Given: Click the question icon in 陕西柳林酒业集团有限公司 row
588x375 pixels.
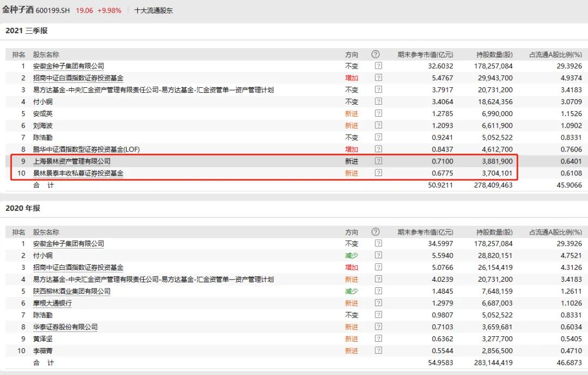Looking at the screenshot, I should point(378,291).
